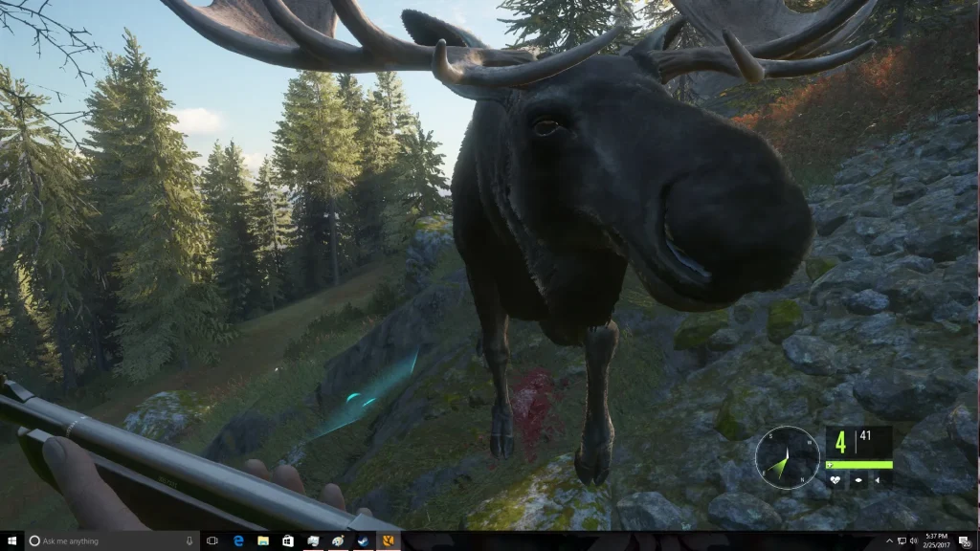
Task: Open the Paint palette taskbar icon
Action: (x=338, y=541)
